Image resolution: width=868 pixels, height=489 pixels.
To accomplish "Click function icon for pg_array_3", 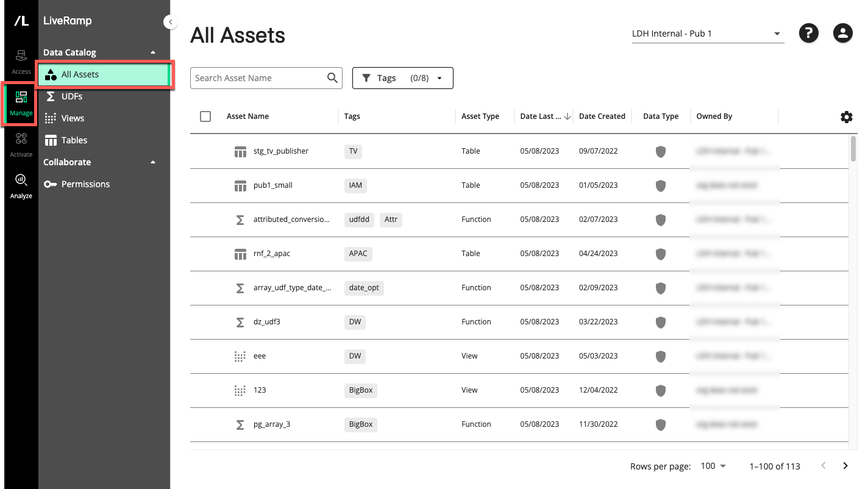I will [x=240, y=424].
